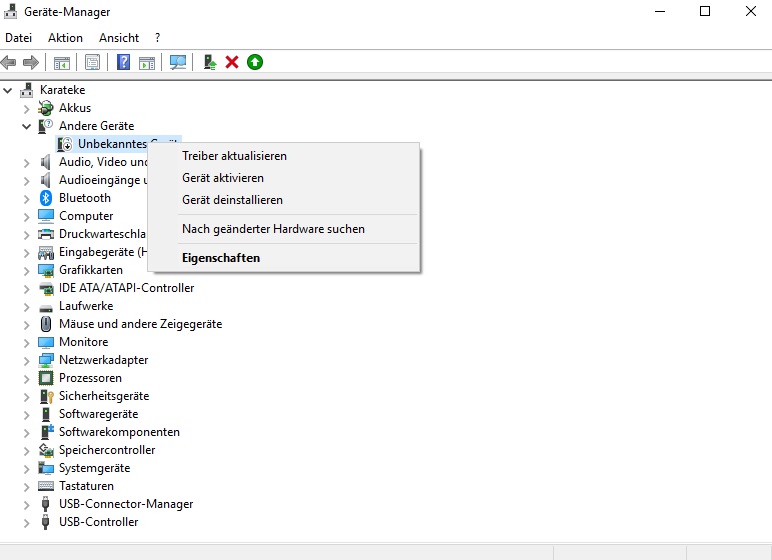This screenshot has height=560, width=772.
Task: Select the USB-Connector-Manager label
Action: [126, 504]
